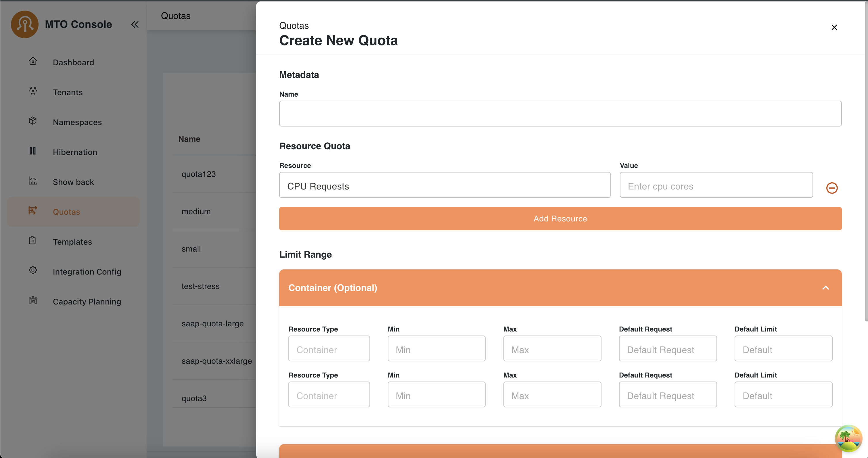Focus the Enter cpu cores value field

click(716, 185)
